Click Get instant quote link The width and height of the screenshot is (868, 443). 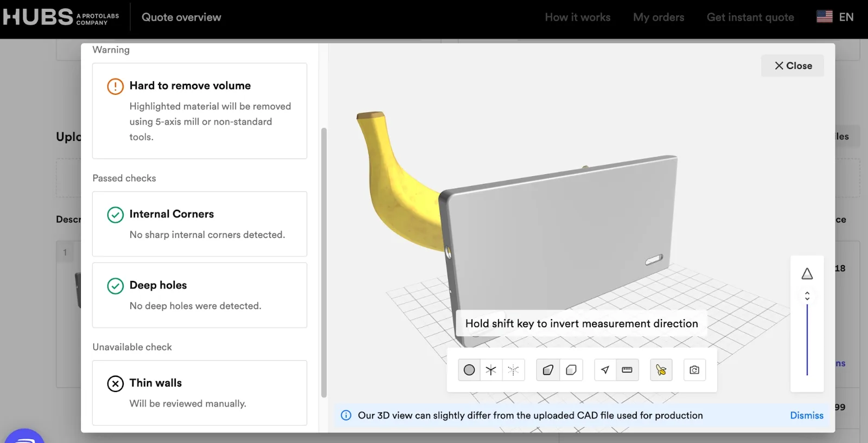coord(750,17)
